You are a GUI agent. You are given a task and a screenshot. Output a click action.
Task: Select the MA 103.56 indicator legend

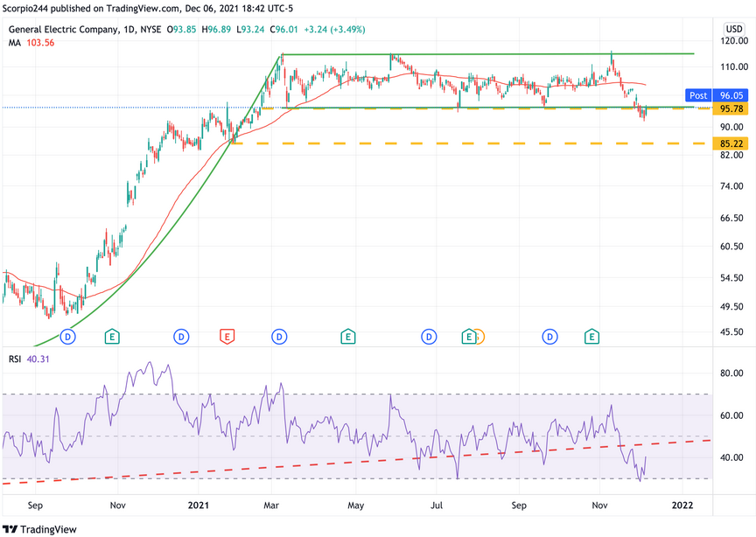[x=31, y=43]
